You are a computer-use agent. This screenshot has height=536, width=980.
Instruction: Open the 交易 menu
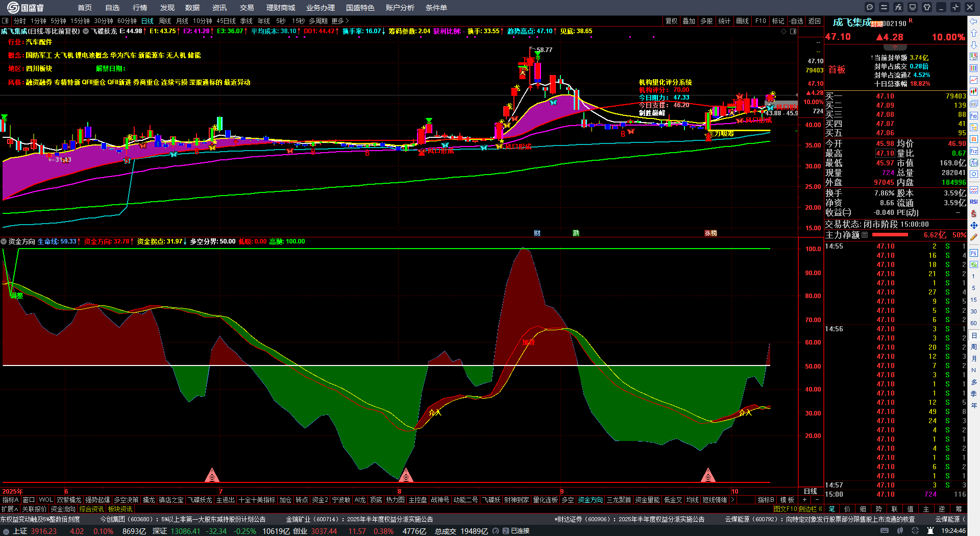[x=247, y=8]
